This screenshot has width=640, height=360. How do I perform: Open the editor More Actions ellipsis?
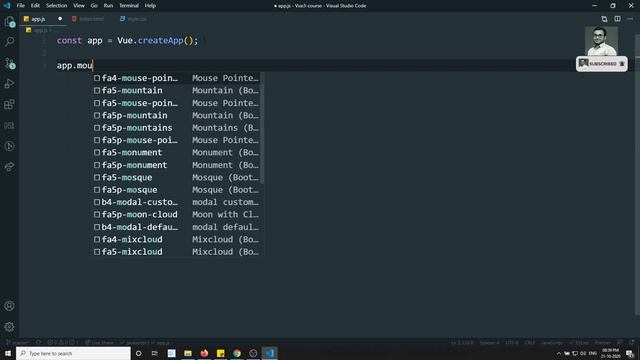click(630, 19)
